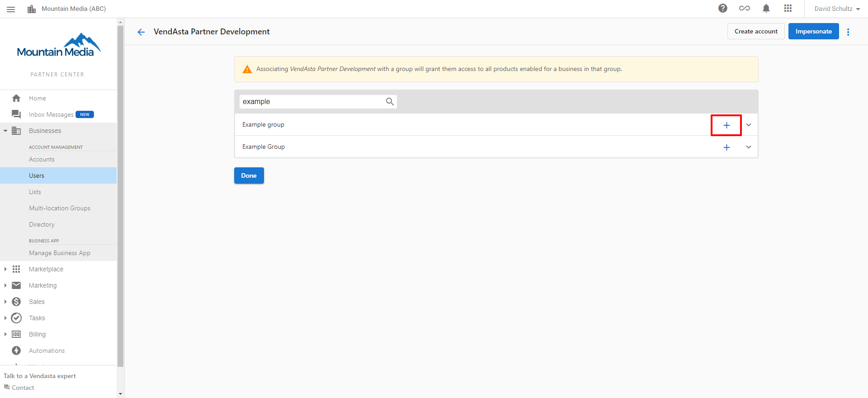Open Lists in the sidebar
The image size is (868, 398).
point(35,192)
